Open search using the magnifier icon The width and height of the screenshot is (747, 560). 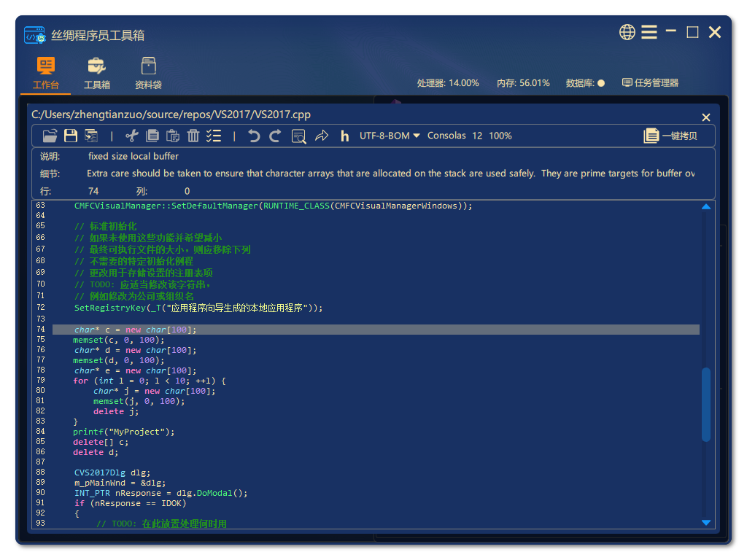[x=298, y=136]
